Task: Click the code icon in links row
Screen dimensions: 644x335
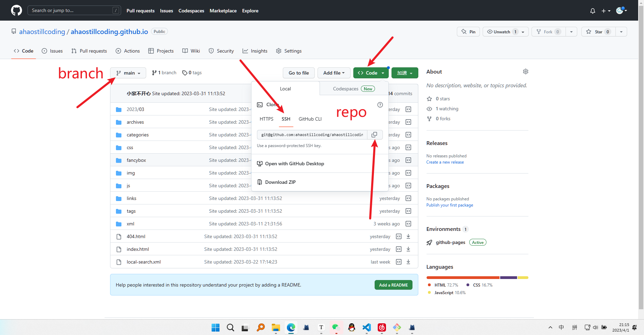Action: [x=408, y=198]
